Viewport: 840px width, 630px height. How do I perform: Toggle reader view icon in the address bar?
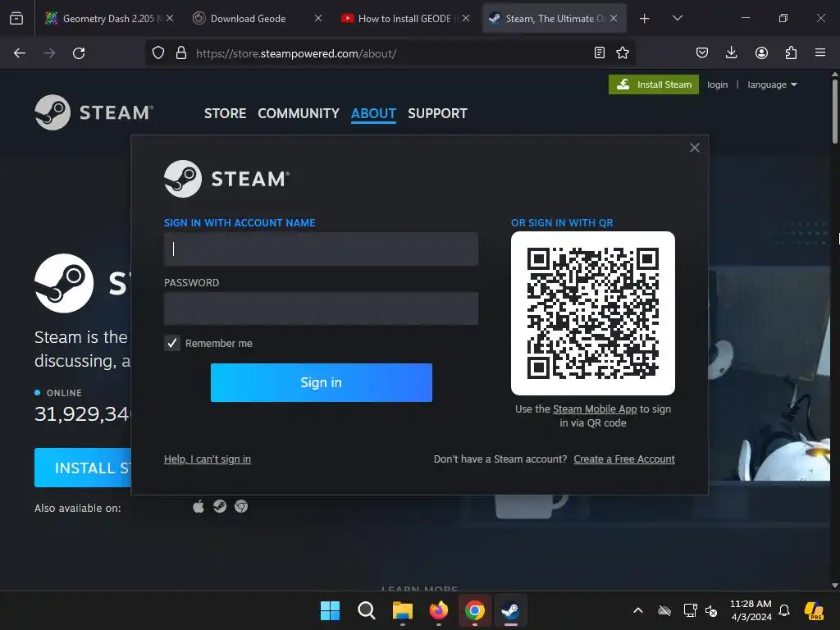click(600, 52)
